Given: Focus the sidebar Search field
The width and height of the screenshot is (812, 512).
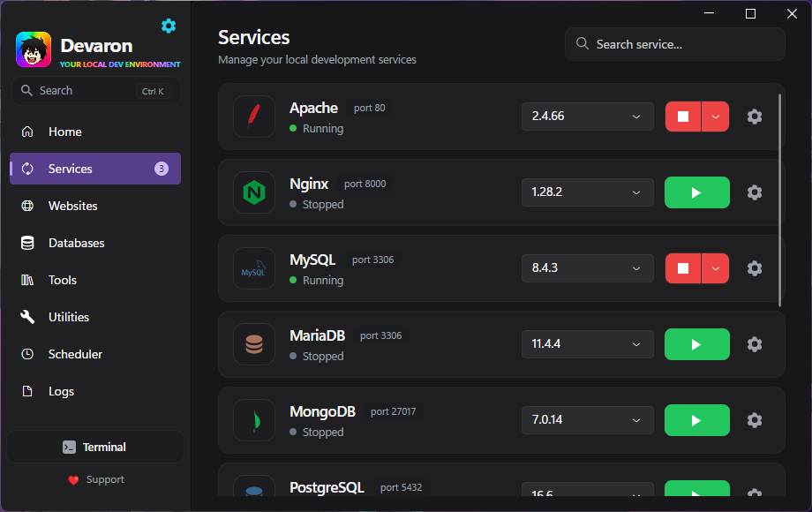Looking at the screenshot, I should [x=96, y=91].
